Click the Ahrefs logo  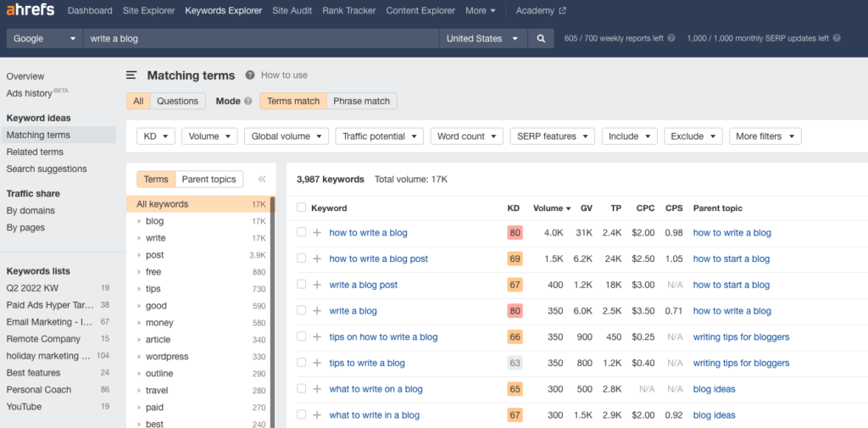[31, 10]
